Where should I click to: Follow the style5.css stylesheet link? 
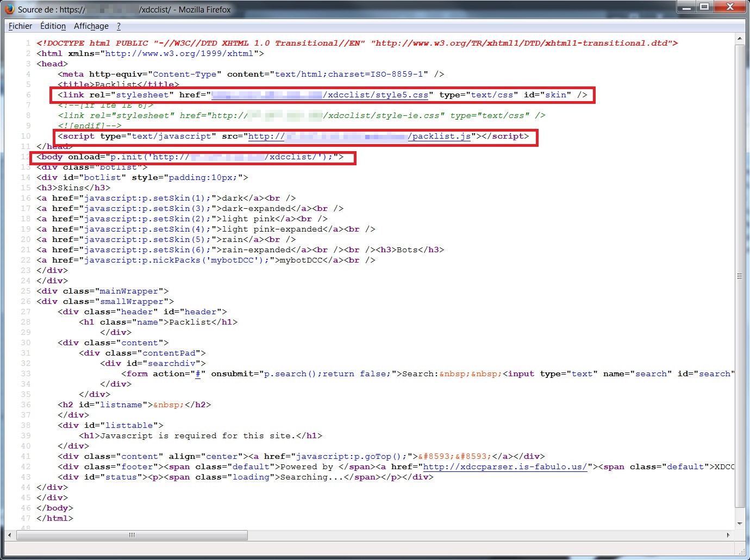377,95
